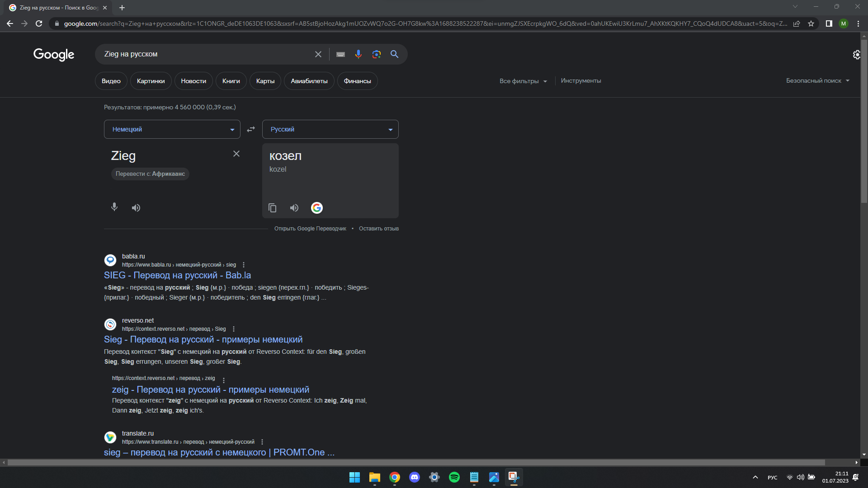Listen to source word Zieg
This screenshot has width=868, height=488.
pos(136,208)
